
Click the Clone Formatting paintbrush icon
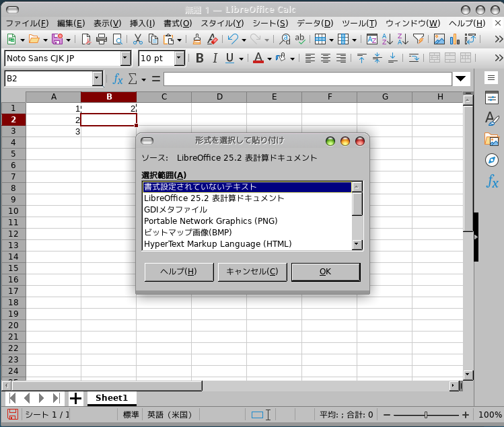(196, 40)
